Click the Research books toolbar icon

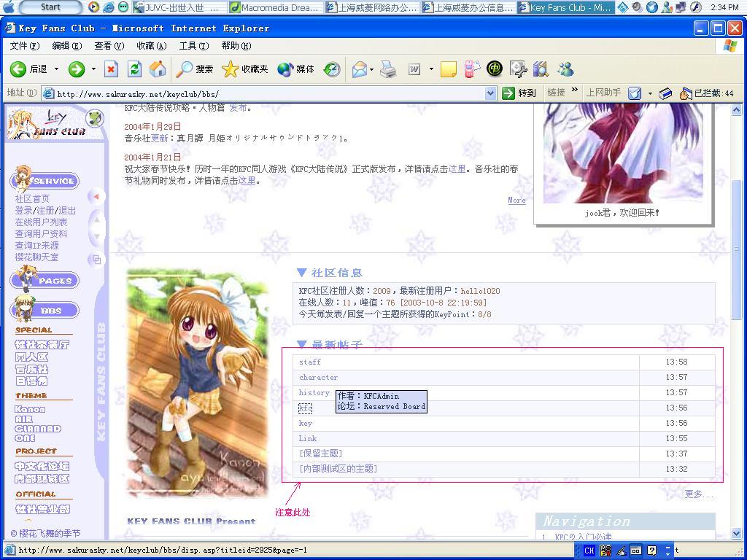click(541, 69)
